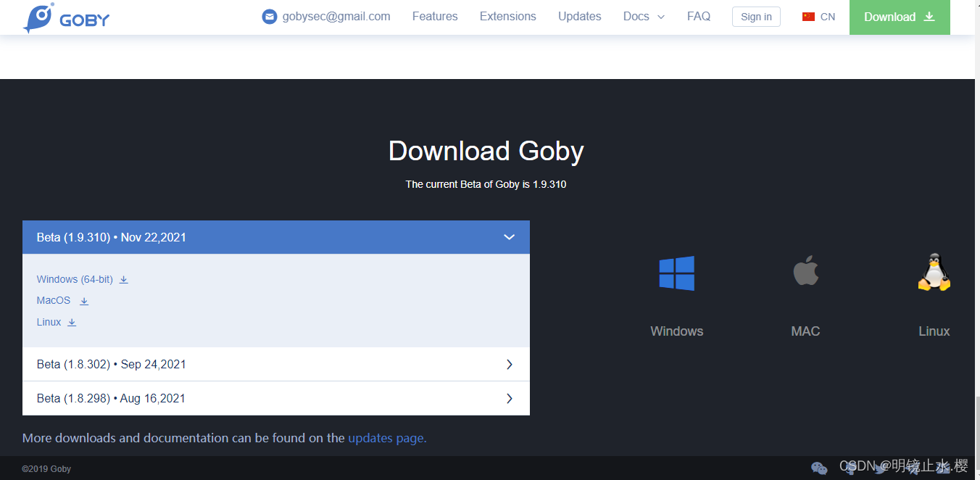The width and height of the screenshot is (980, 480).
Task: Click Beta (1.8.298) Aug 16,2021 text
Action: click(x=111, y=398)
